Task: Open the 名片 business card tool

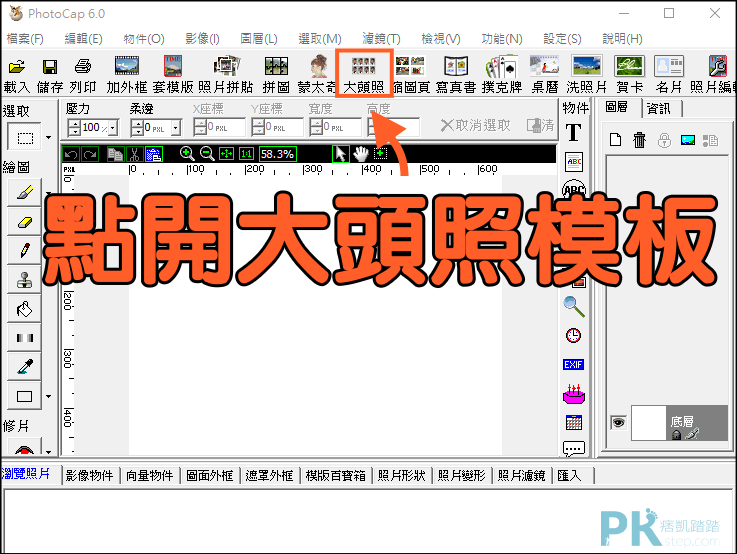Action: [669, 75]
